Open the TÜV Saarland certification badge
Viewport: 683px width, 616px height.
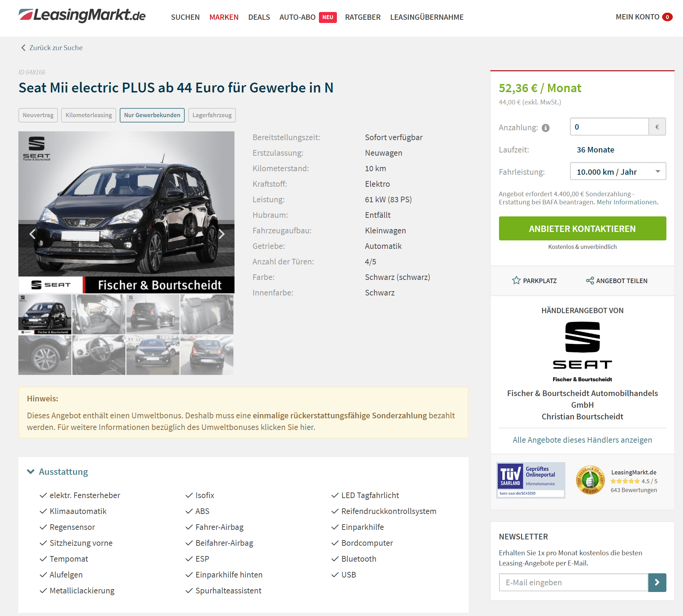point(531,480)
